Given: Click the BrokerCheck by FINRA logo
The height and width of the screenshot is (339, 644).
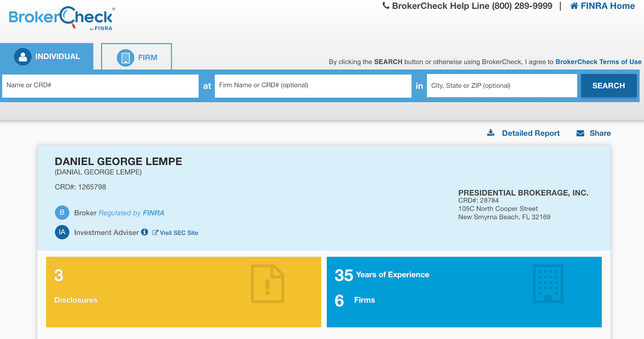Looking at the screenshot, I should click(62, 18).
